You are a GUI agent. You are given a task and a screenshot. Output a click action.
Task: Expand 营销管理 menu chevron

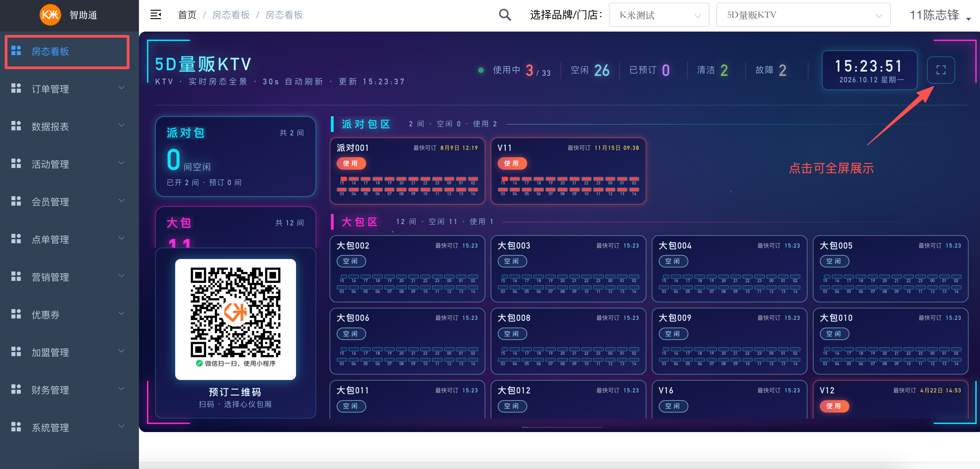point(121,276)
